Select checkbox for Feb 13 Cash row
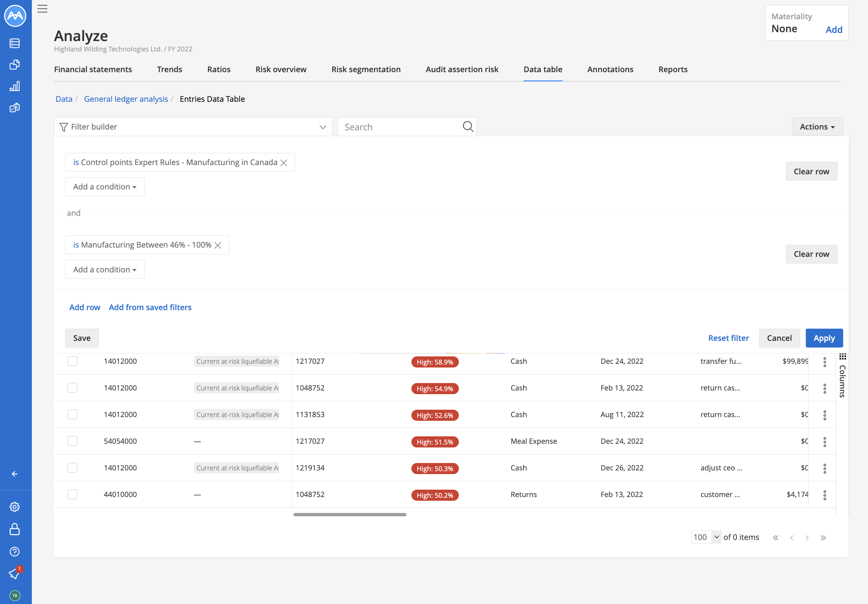This screenshot has width=868, height=604. 72,388
